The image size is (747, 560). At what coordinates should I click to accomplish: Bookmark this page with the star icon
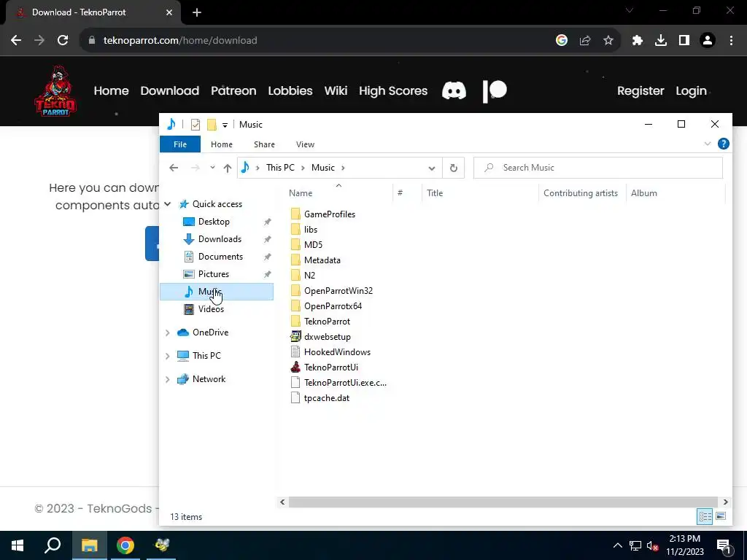(608, 41)
